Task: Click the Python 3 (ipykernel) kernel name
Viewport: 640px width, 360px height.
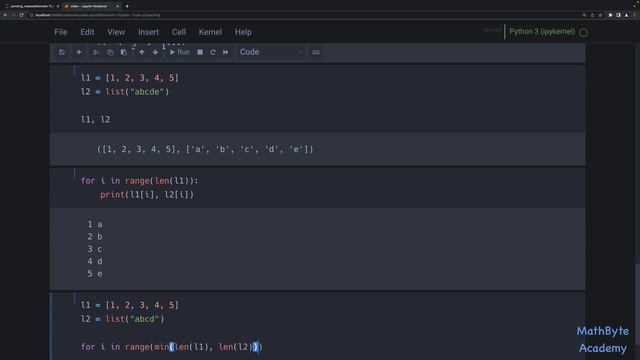Action: pos(542,31)
